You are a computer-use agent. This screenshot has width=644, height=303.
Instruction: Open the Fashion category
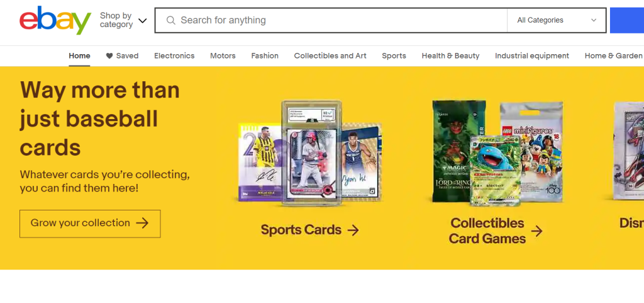point(265,56)
